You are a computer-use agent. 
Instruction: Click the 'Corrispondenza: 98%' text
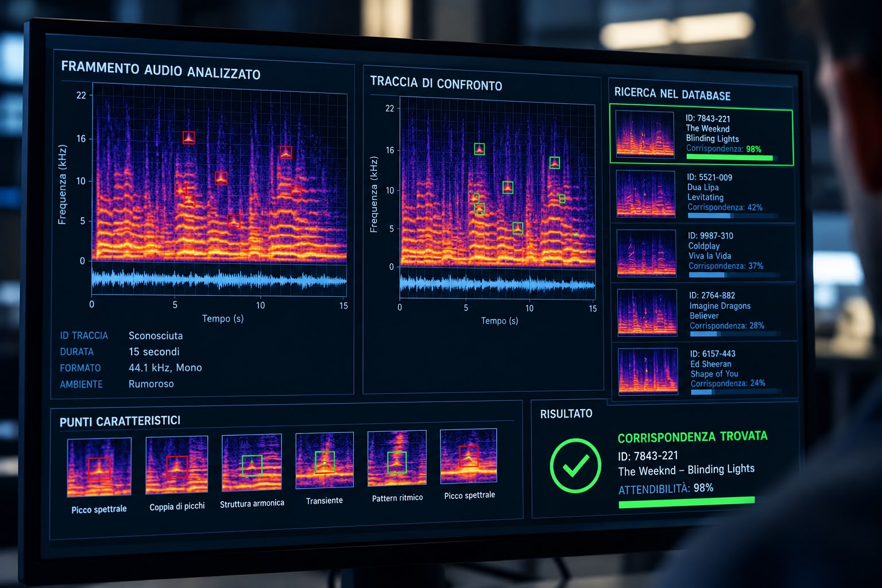[x=724, y=149]
